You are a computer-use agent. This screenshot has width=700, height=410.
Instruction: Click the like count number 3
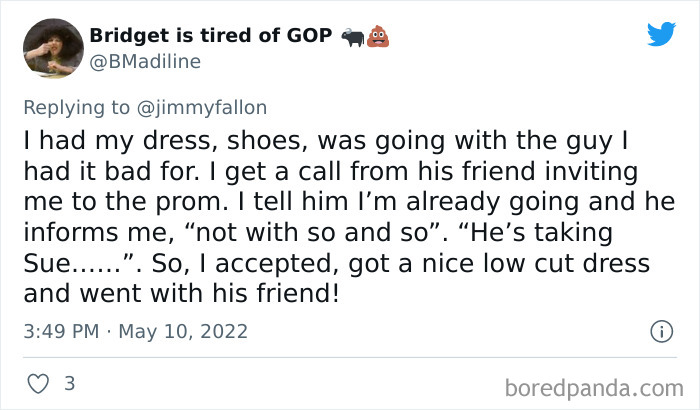click(69, 383)
